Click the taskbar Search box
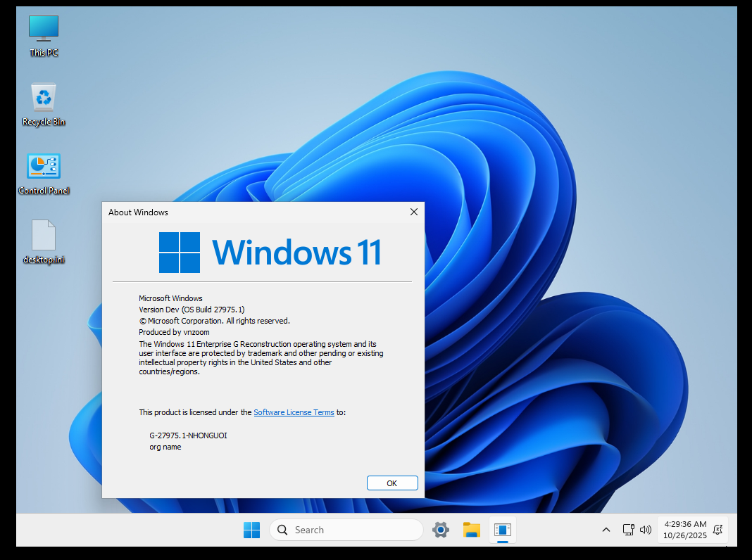 point(346,530)
